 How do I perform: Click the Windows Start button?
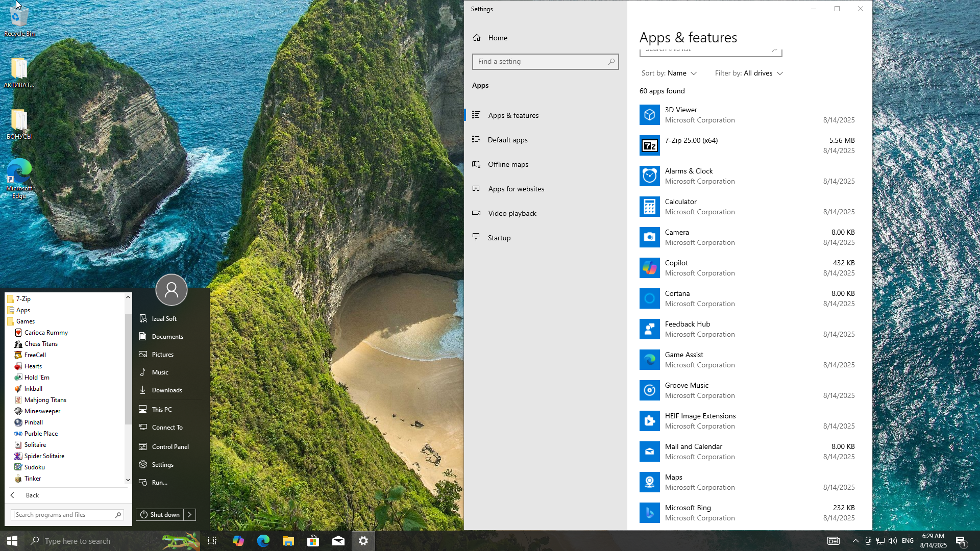(x=12, y=541)
